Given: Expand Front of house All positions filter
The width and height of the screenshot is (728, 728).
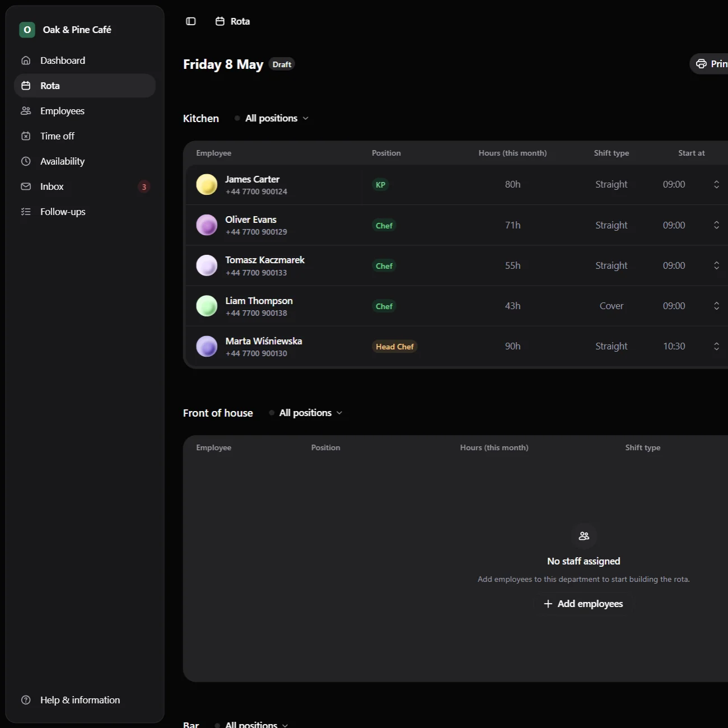Looking at the screenshot, I should pos(306,413).
